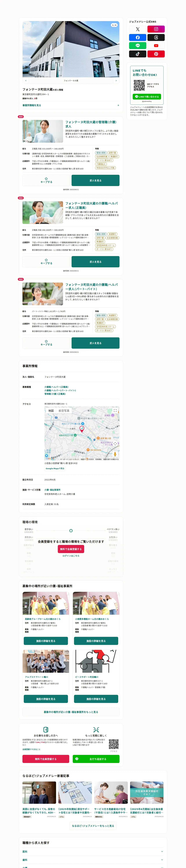
Task: Click the QR code in LINE contact box
Action: click(x=139, y=85)
